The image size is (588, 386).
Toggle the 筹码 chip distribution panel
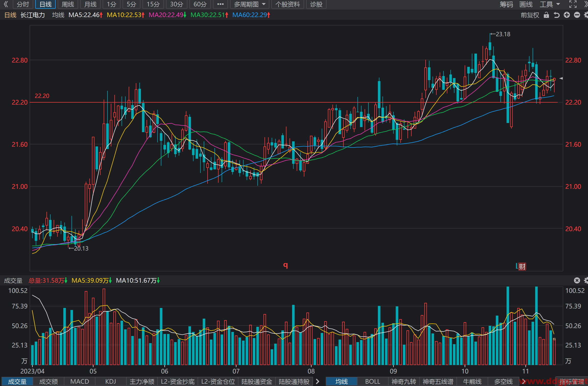(506, 4)
